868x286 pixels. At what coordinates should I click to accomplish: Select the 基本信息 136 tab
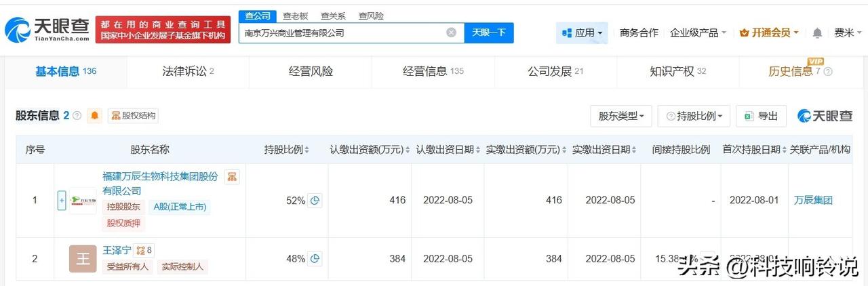pos(66,71)
